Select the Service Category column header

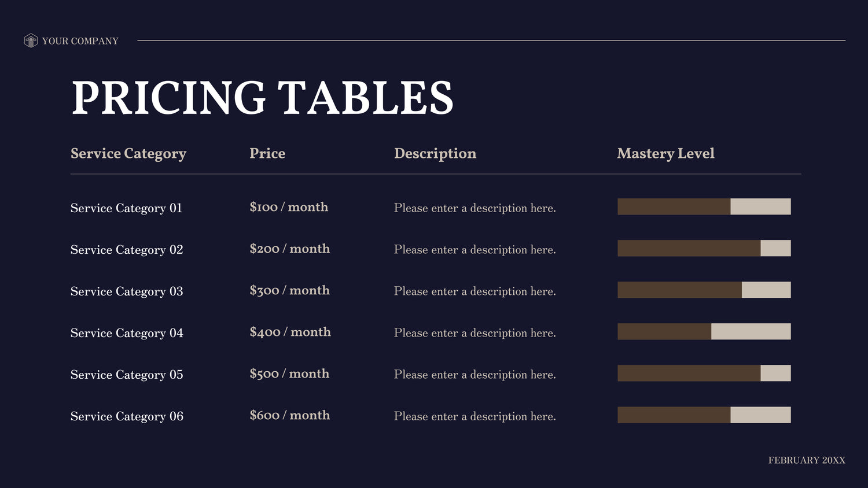(x=128, y=153)
